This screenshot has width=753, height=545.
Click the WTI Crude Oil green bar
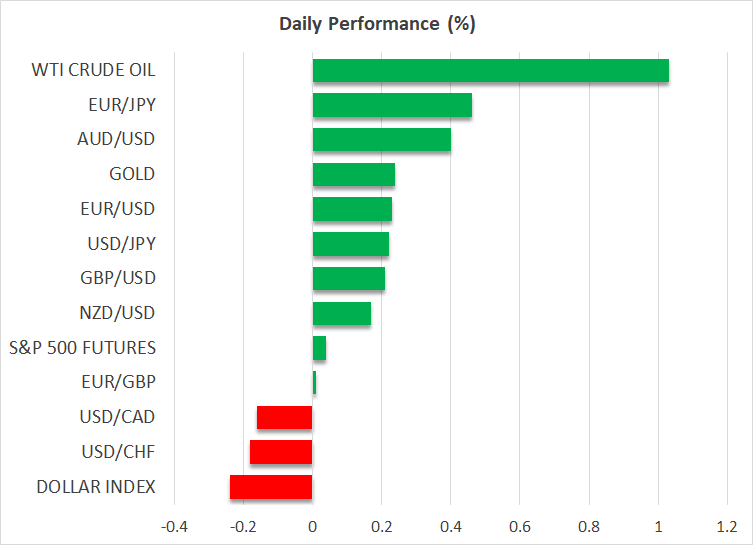click(490, 71)
